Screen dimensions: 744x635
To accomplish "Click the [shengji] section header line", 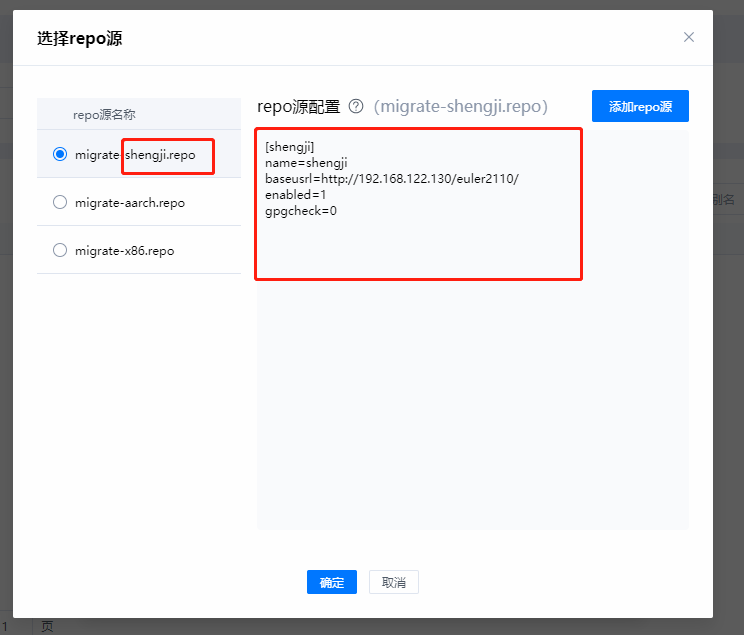I will coord(289,147).
